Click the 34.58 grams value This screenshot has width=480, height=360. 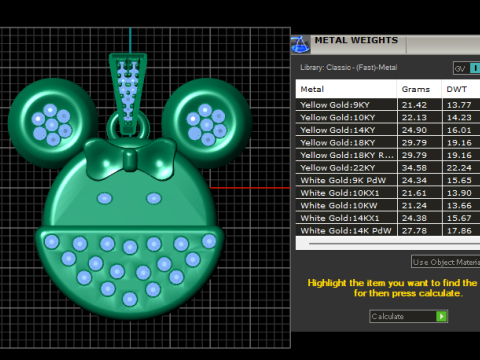click(414, 168)
